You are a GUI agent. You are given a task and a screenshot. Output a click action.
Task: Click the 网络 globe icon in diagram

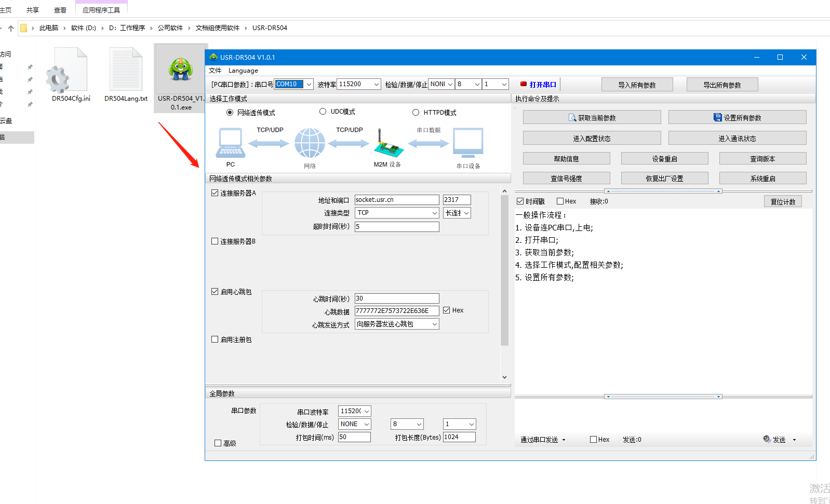[x=310, y=143]
